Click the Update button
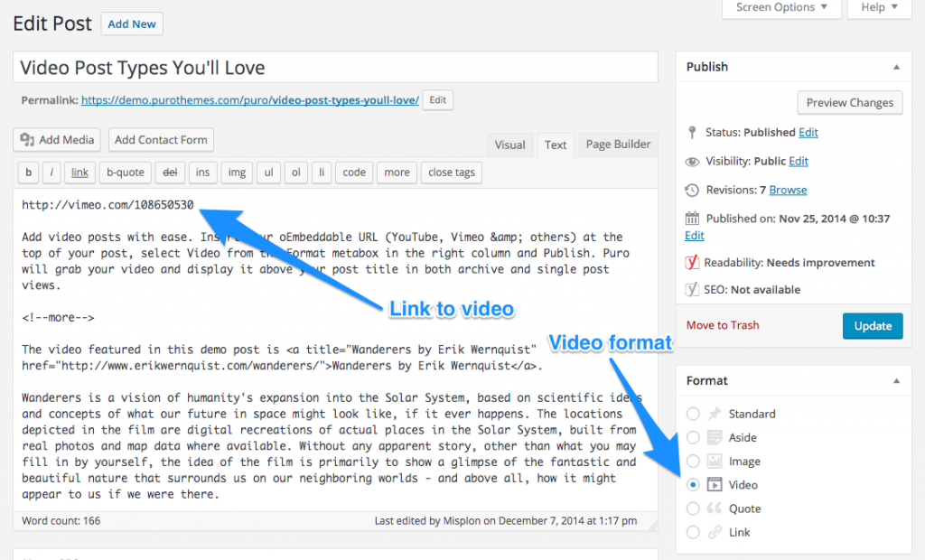Image resolution: width=925 pixels, height=560 pixels. click(x=872, y=325)
